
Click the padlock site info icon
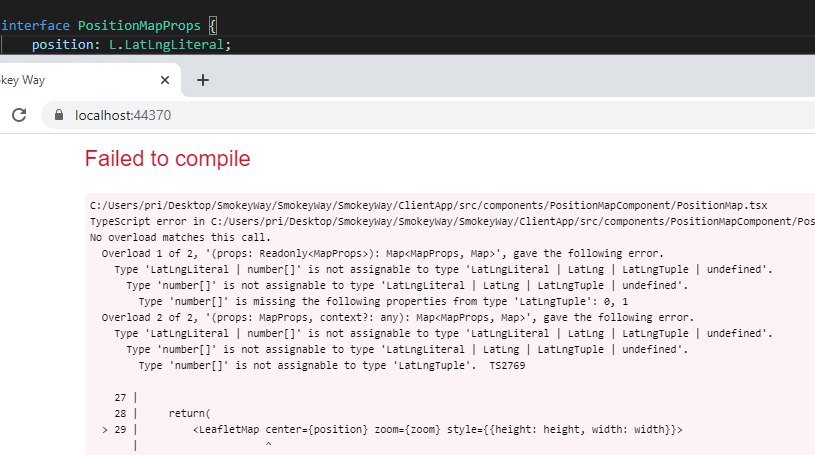point(59,115)
